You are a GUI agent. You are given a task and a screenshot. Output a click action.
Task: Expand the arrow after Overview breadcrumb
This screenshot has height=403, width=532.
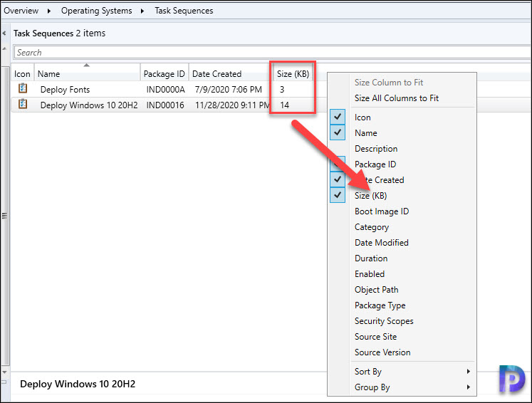[x=49, y=11]
